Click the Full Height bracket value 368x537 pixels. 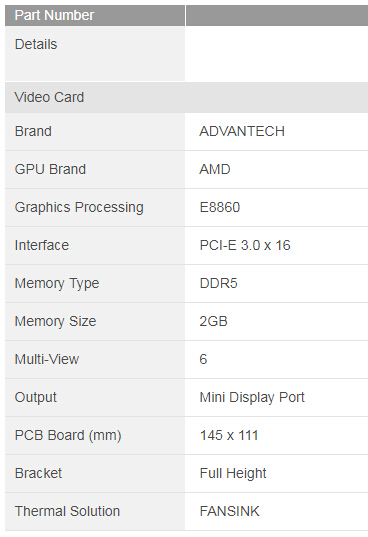point(233,474)
